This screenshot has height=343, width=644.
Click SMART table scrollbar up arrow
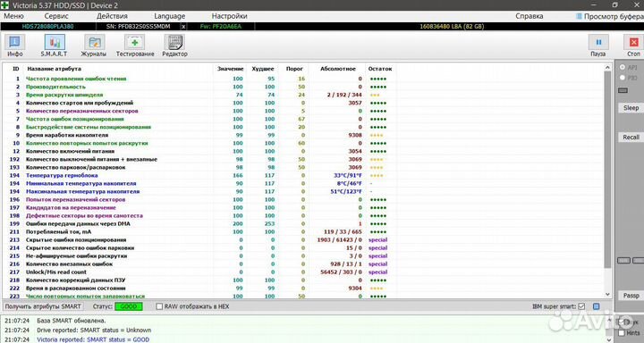[608, 67]
